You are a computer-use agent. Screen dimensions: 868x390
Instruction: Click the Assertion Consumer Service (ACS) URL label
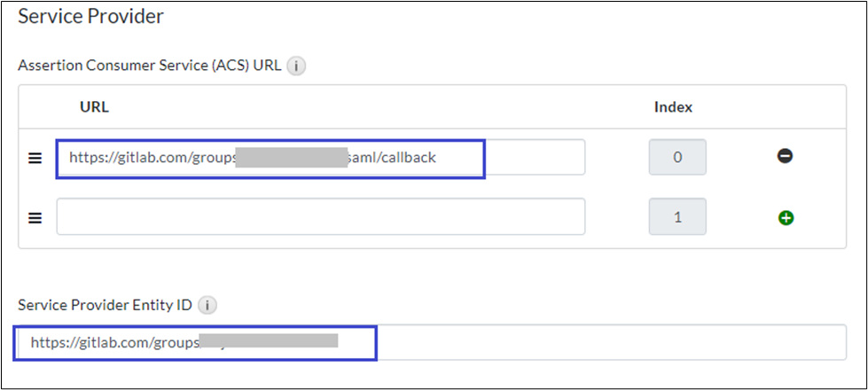150,66
